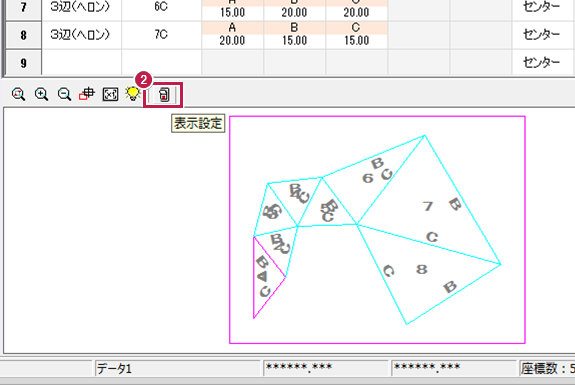Click 3辺(ヘロン) cell in row 8
Screen dimensions: 575x385
point(81,34)
